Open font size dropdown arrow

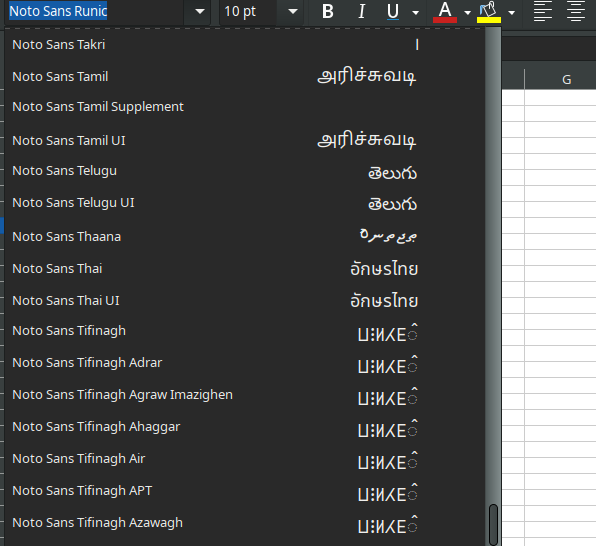point(293,11)
